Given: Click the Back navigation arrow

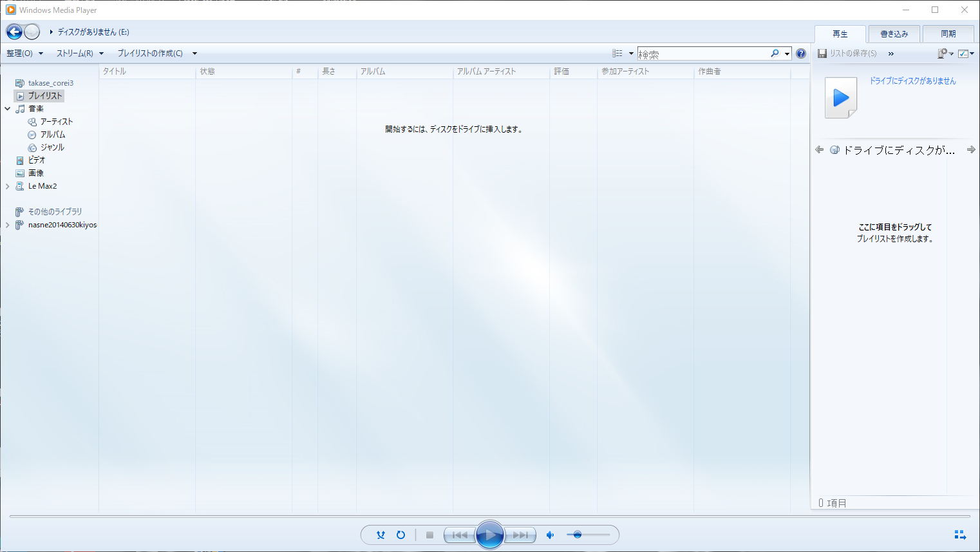Looking at the screenshot, I should pos(14,32).
